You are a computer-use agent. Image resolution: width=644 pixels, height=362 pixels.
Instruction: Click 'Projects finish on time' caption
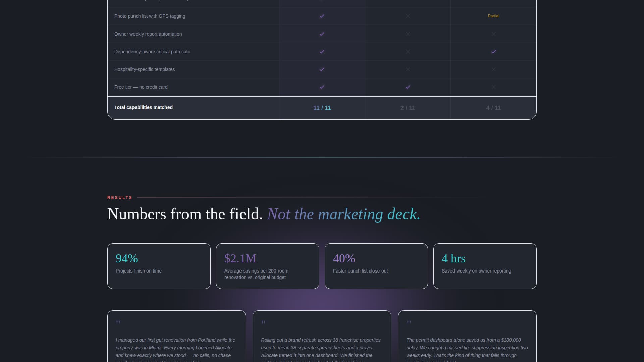(x=139, y=271)
